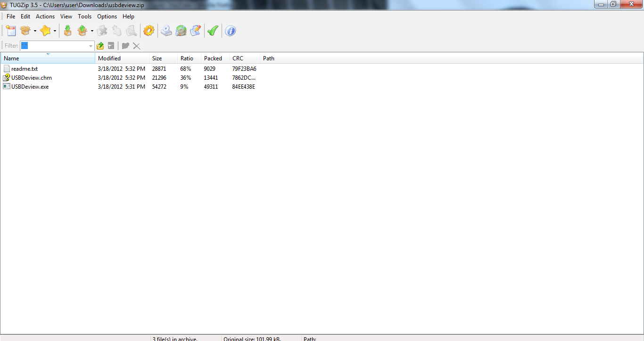The image size is (644, 341).
Task: Click the USBDeview.exe application icon
Action: coord(7,87)
